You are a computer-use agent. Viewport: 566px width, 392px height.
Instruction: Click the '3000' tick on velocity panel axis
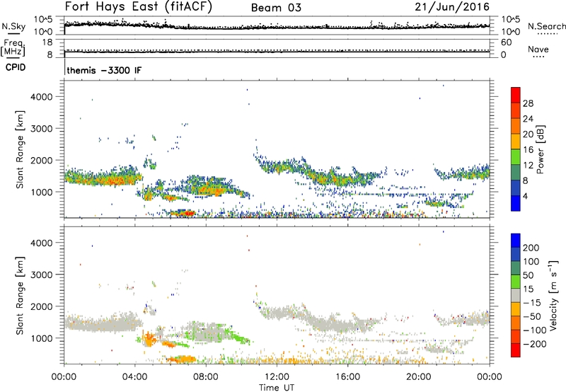coord(42,275)
